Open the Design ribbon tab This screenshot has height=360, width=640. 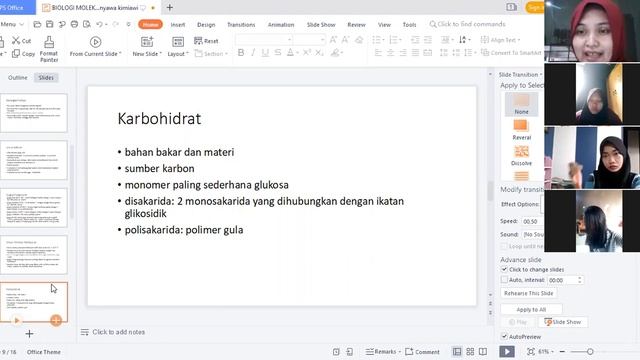206,24
